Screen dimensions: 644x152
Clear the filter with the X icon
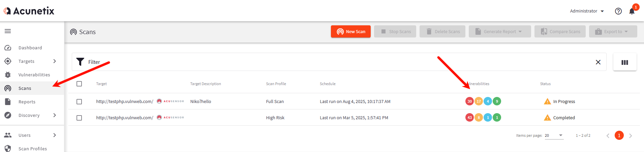(598, 62)
